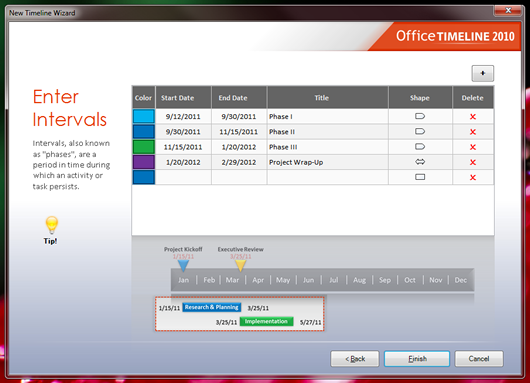Pick shape for the empty last row
The image size is (530, 383).
pyautogui.click(x=420, y=177)
